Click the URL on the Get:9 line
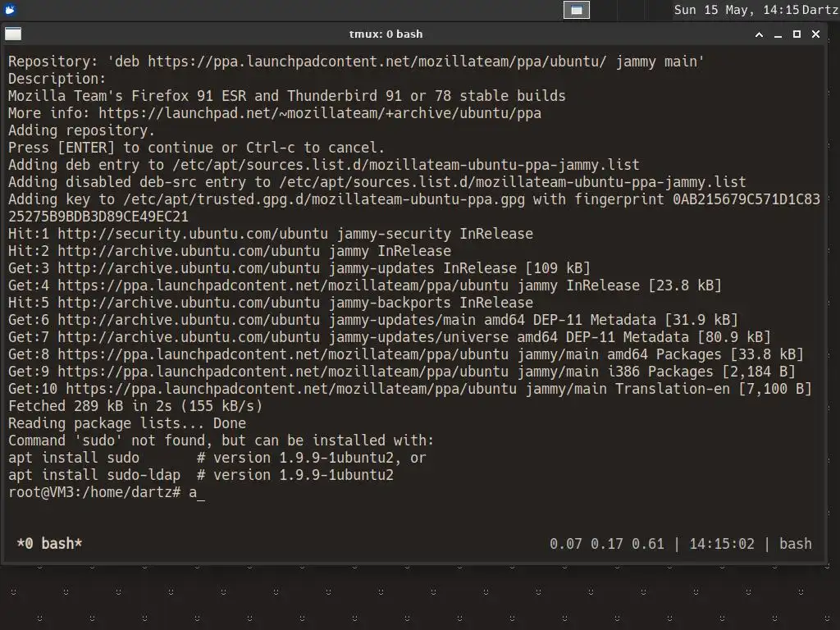The image size is (840, 630). pyautogui.click(x=283, y=372)
